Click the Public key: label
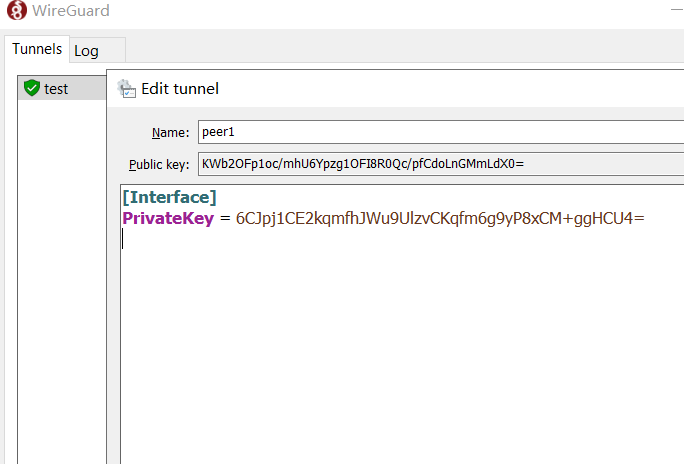This screenshot has width=684, height=464. [x=159, y=164]
